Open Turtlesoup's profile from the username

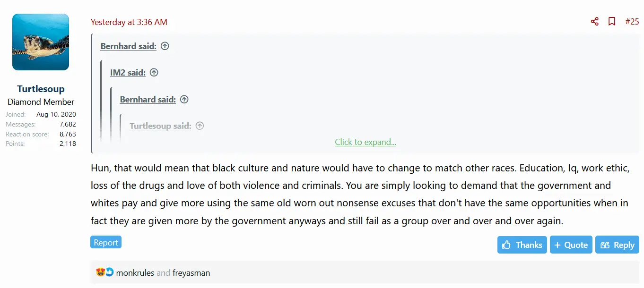[41, 89]
